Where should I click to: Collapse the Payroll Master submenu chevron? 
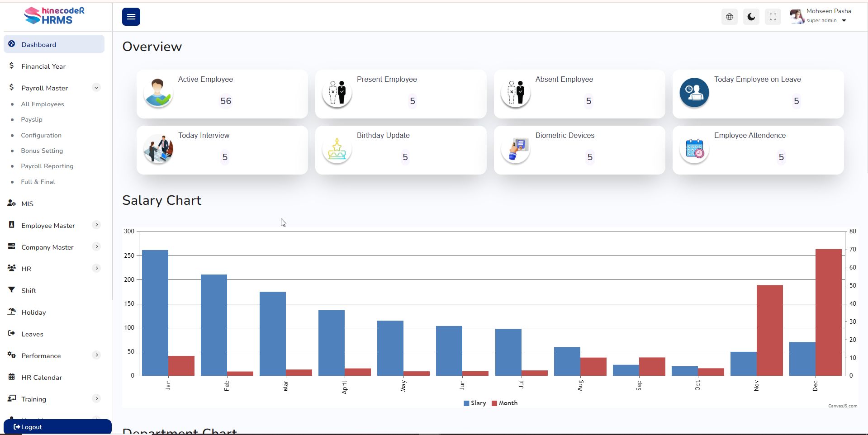tap(96, 88)
